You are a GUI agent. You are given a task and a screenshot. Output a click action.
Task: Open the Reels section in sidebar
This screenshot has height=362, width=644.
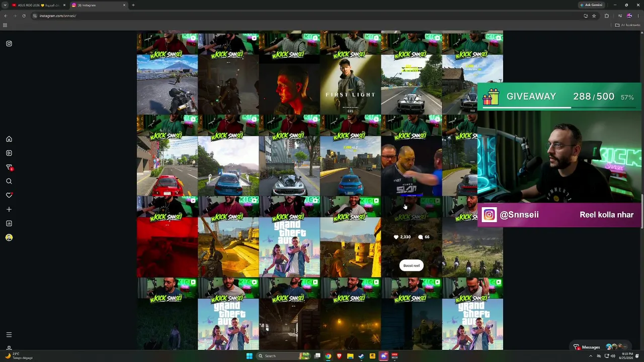pos(9,153)
